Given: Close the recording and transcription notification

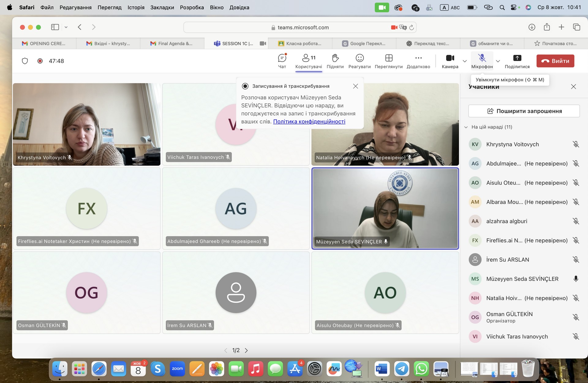Looking at the screenshot, I should click(355, 86).
